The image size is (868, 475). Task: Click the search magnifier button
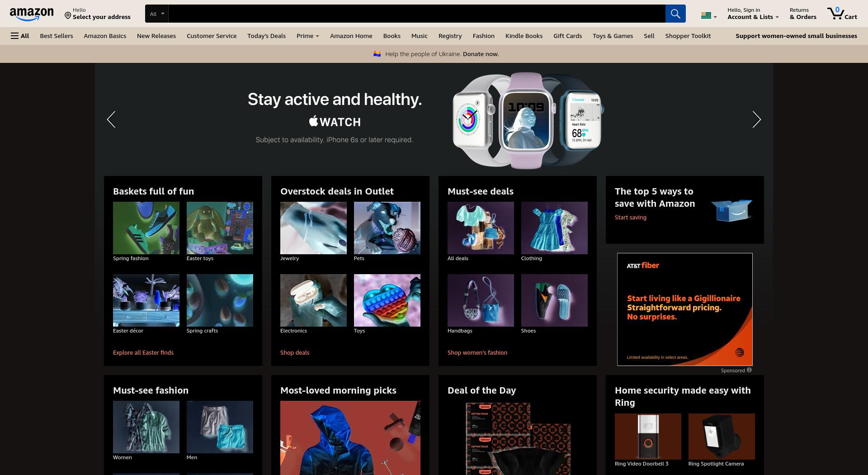[x=675, y=14]
